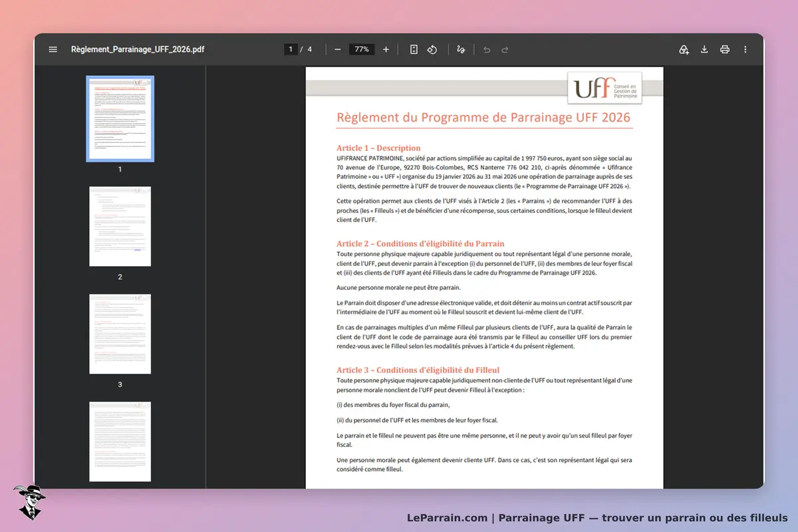Print the document
This screenshot has height=532, width=798.
[x=725, y=49]
